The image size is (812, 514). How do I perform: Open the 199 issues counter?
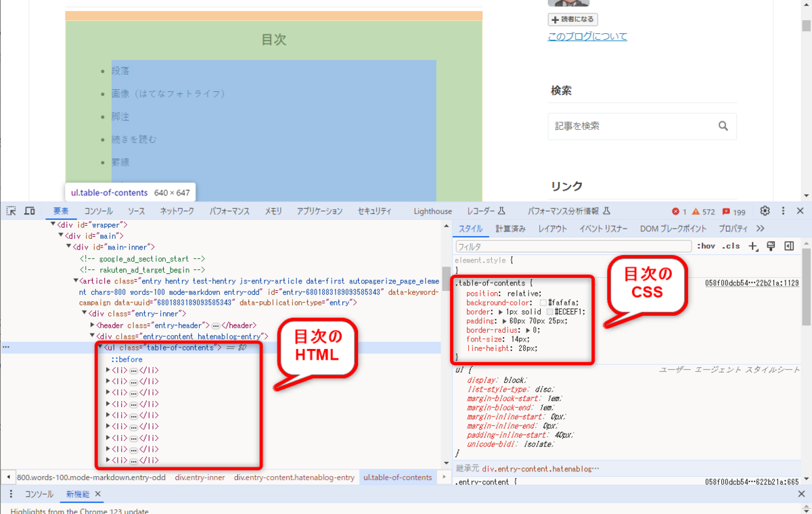click(x=734, y=212)
